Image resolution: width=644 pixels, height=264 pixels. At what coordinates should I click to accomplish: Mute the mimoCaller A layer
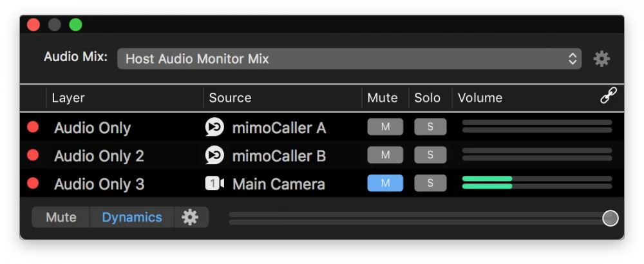(385, 127)
